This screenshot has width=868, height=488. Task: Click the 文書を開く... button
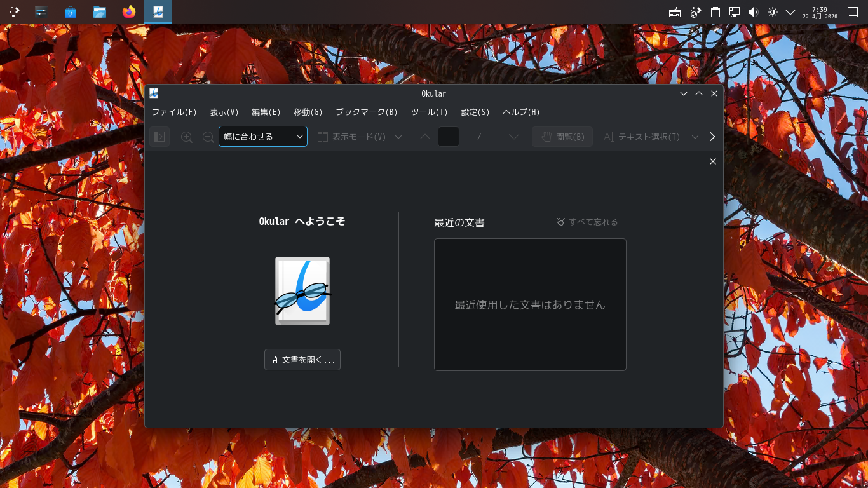click(302, 360)
